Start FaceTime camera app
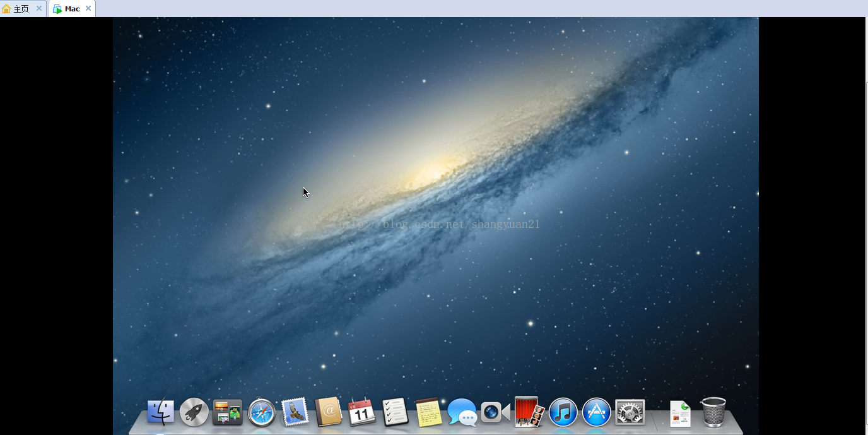The width and height of the screenshot is (868, 435). 495,412
